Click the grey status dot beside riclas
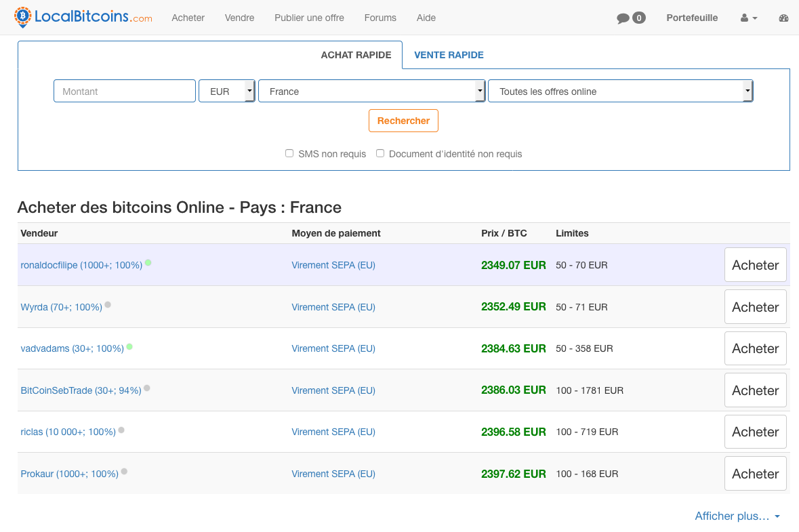The height and width of the screenshot is (532, 799). 121,430
